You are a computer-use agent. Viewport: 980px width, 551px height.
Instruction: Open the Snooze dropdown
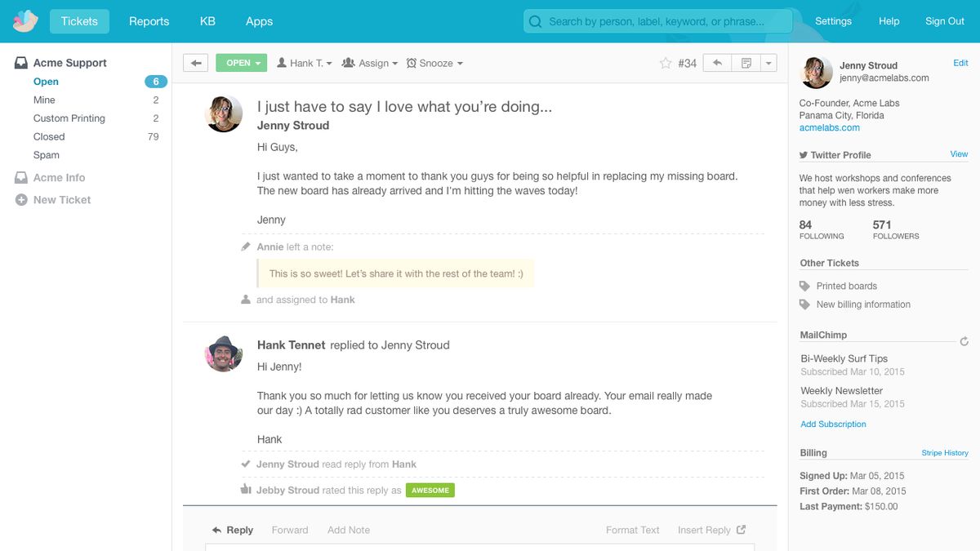(x=434, y=62)
